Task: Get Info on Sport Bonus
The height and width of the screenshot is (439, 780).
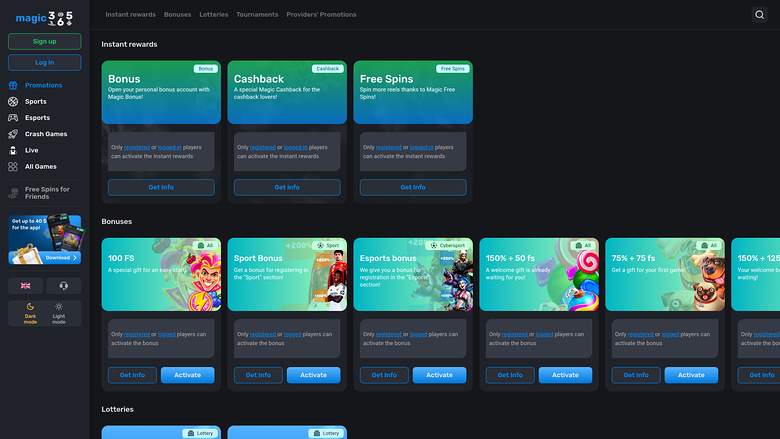Action: 258,375
